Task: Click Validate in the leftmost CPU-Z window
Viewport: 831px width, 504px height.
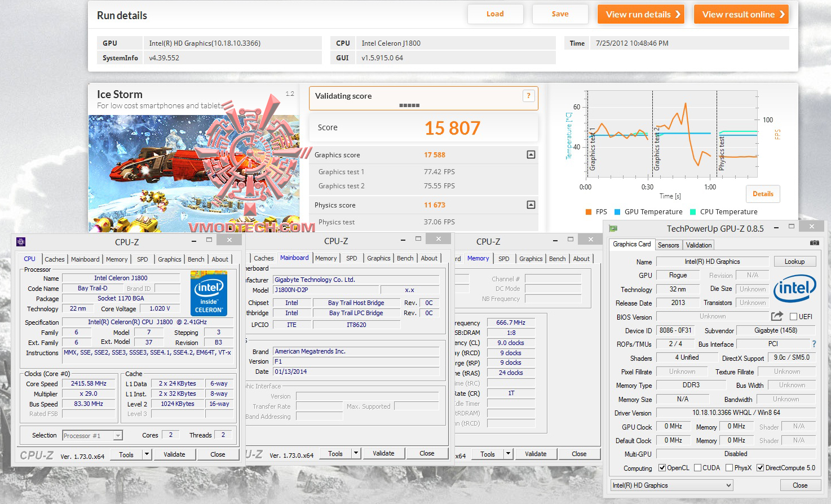Action: (x=174, y=454)
